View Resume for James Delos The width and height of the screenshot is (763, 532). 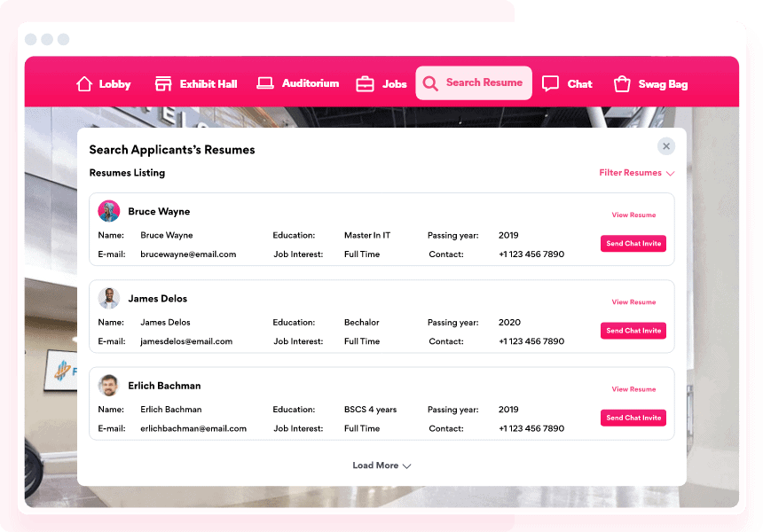pyautogui.click(x=633, y=301)
